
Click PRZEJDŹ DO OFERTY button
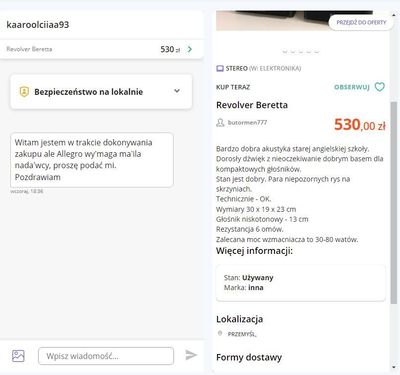(361, 22)
